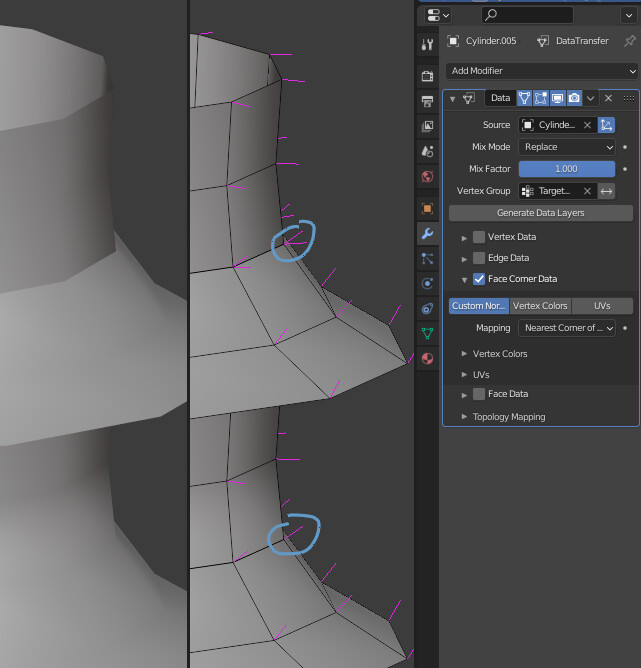Invert the vertex group influence arrows
The width and height of the screenshot is (641, 668).
(606, 191)
